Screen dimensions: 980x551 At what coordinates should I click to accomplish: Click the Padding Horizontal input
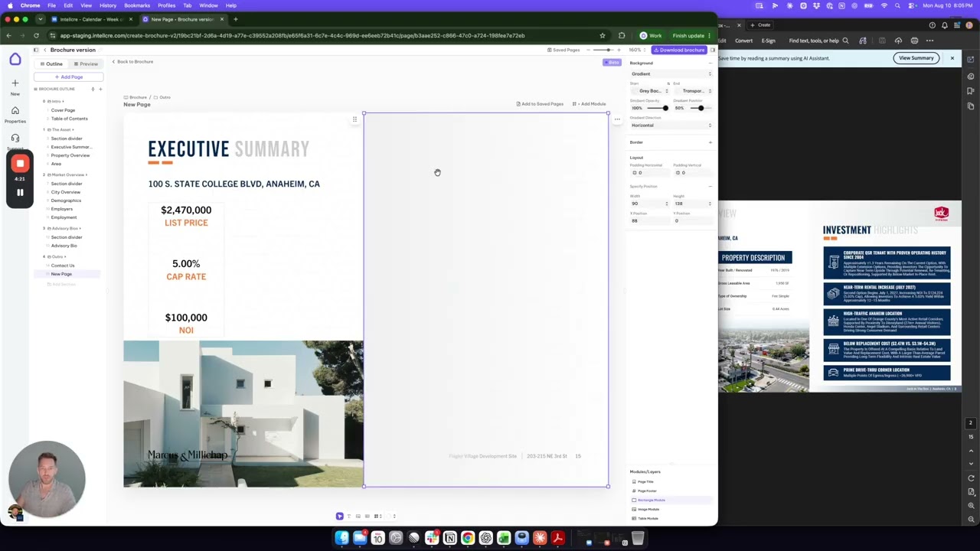(650, 173)
